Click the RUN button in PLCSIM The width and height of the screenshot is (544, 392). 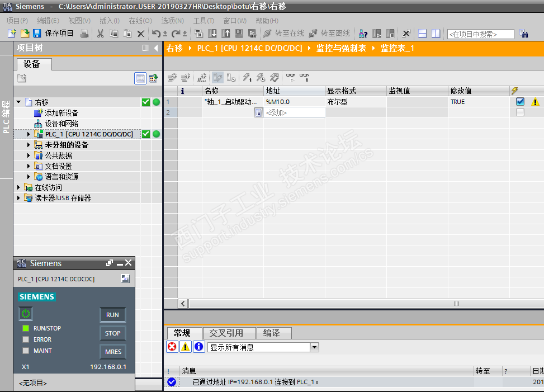(x=113, y=315)
